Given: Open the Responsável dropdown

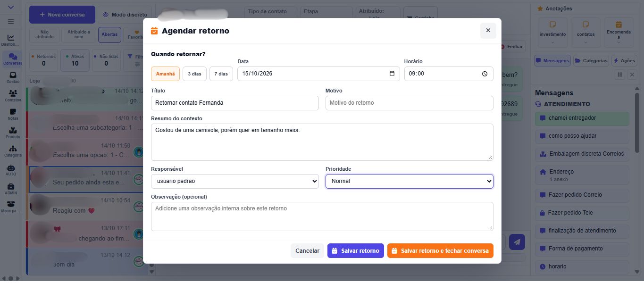Looking at the screenshot, I should click(x=235, y=181).
